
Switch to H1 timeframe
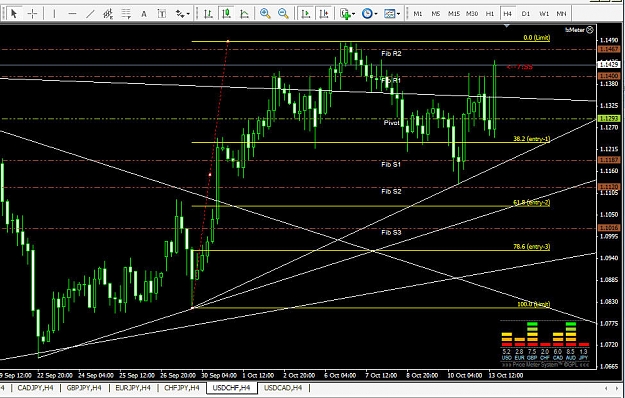pyautogui.click(x=489, y=14)
